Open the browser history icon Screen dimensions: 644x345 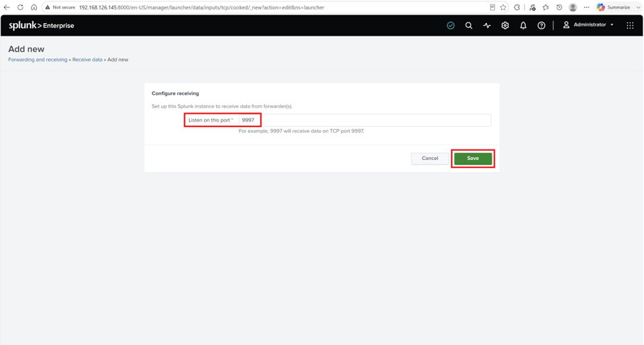[x=559, y=7]
